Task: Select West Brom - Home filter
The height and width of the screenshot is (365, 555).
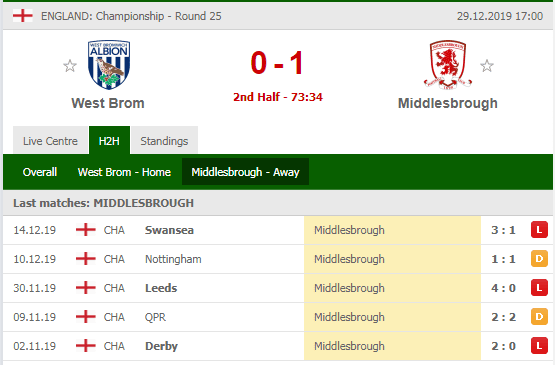Action: pyautogui.click(x=124, y=172)
